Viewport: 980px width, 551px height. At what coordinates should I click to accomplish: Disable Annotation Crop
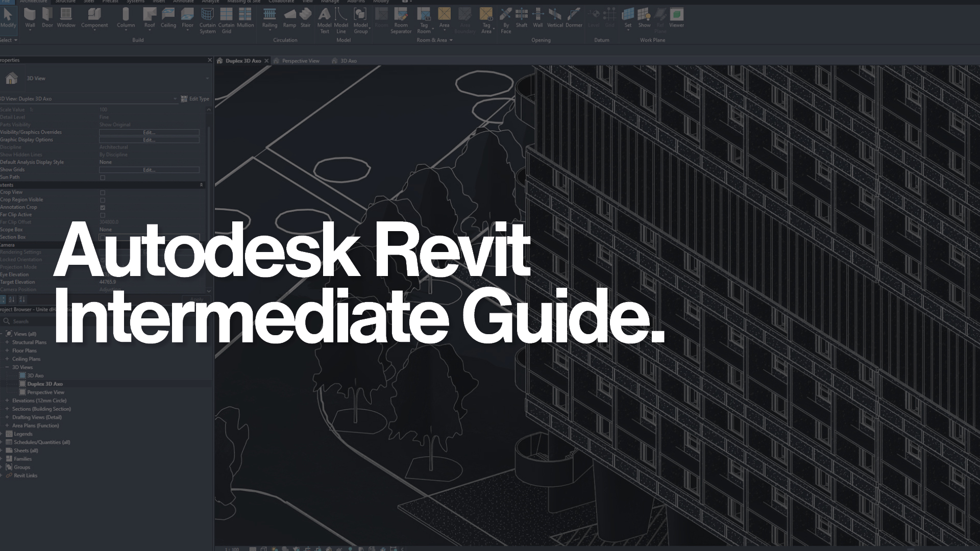coord(103,207)
